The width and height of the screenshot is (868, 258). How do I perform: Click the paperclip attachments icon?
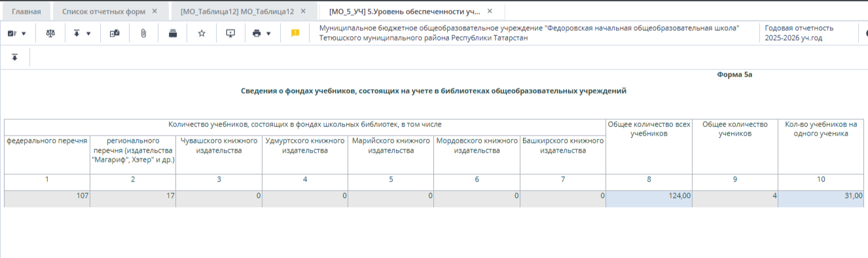click(143, 33)
